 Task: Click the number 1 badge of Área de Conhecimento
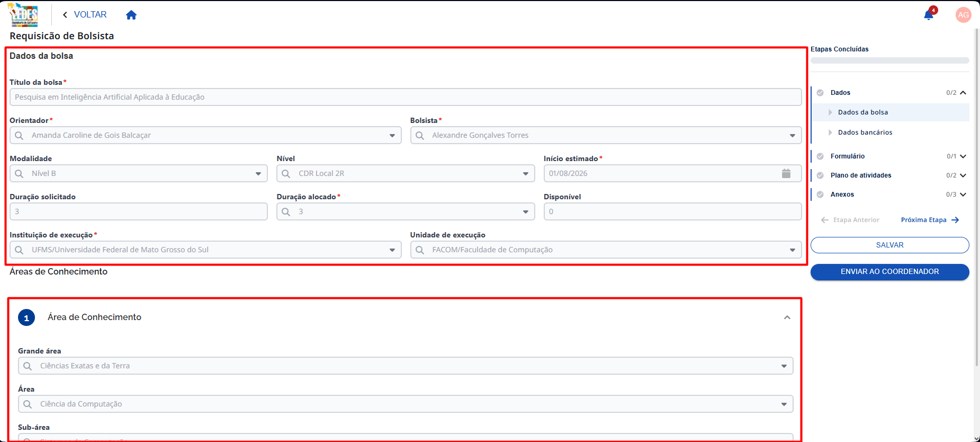[x=26, y=317]
